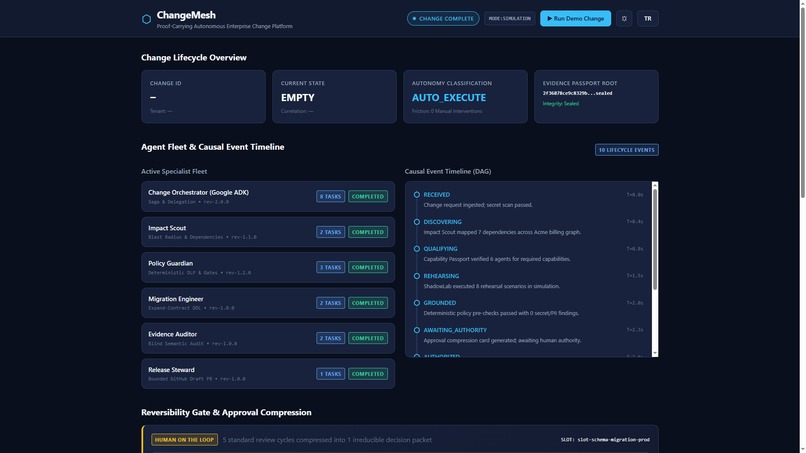806x453 pixels.
Task: Click Migration Engineer's COMPLETED status badge
Action: (x=368, y=303)
